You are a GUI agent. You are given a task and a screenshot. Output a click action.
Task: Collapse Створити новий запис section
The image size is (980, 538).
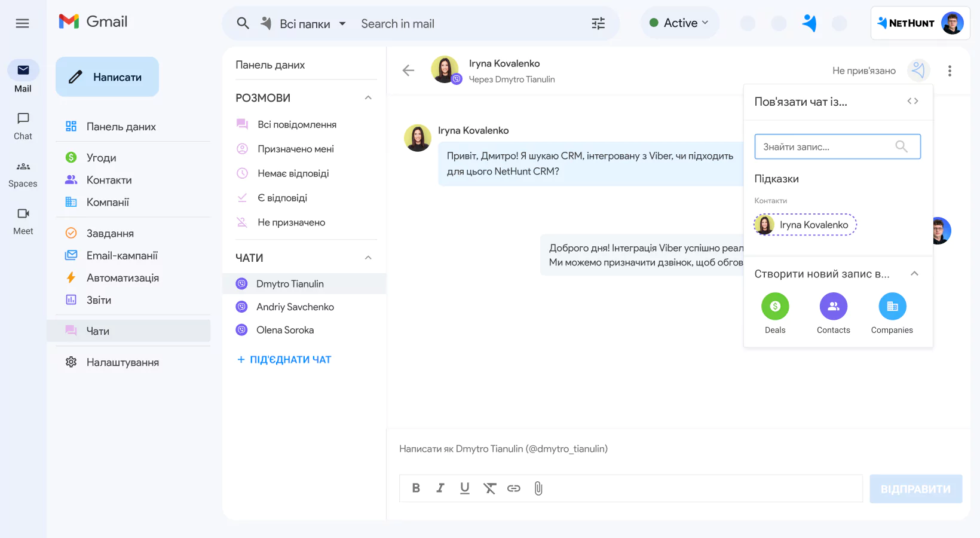click(914, 274)
